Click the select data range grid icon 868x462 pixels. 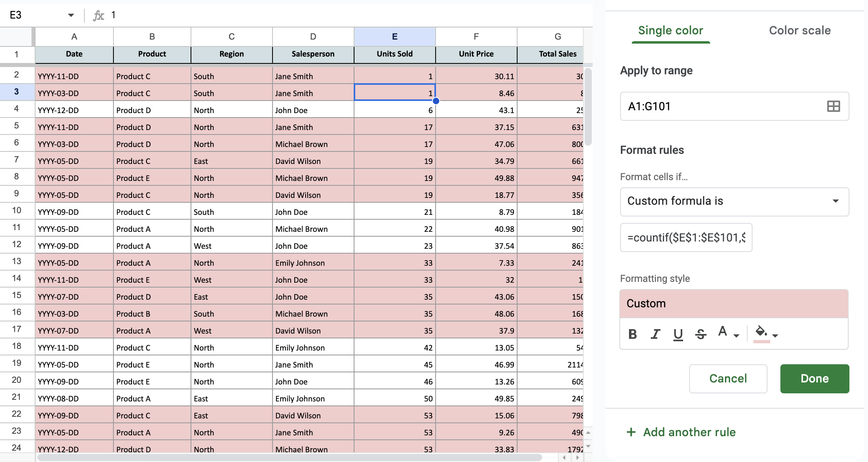coord(833,106)
